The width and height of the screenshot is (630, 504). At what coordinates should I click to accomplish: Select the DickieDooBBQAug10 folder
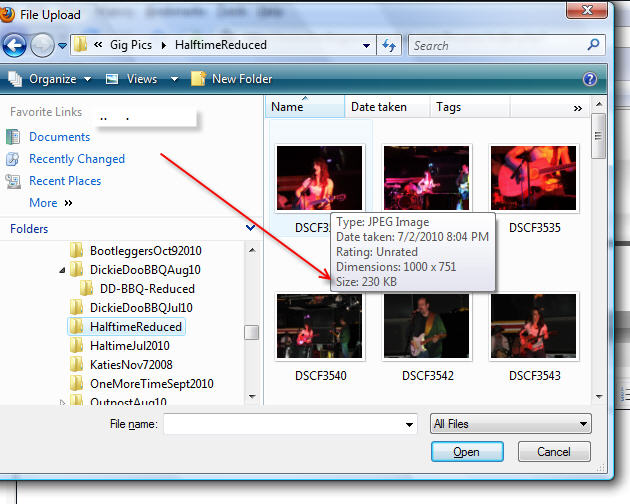[x=145, y=270]
